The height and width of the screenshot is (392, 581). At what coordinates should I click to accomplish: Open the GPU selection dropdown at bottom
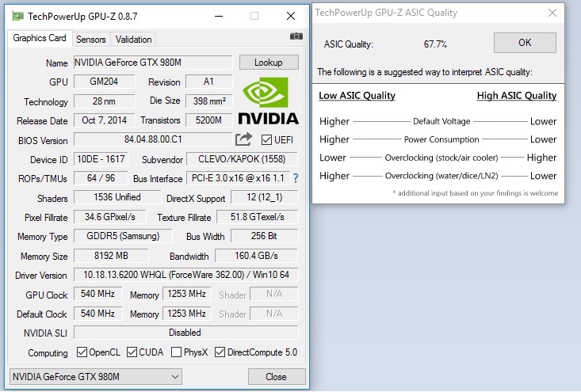[x=96, y=377]
